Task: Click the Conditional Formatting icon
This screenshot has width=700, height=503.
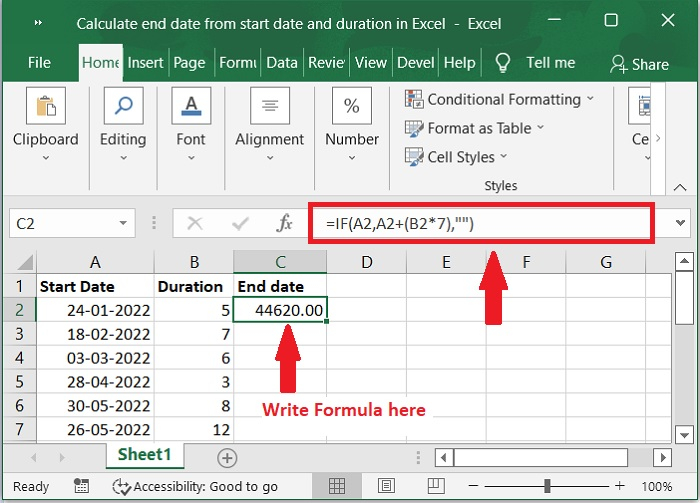Action: 414,99
